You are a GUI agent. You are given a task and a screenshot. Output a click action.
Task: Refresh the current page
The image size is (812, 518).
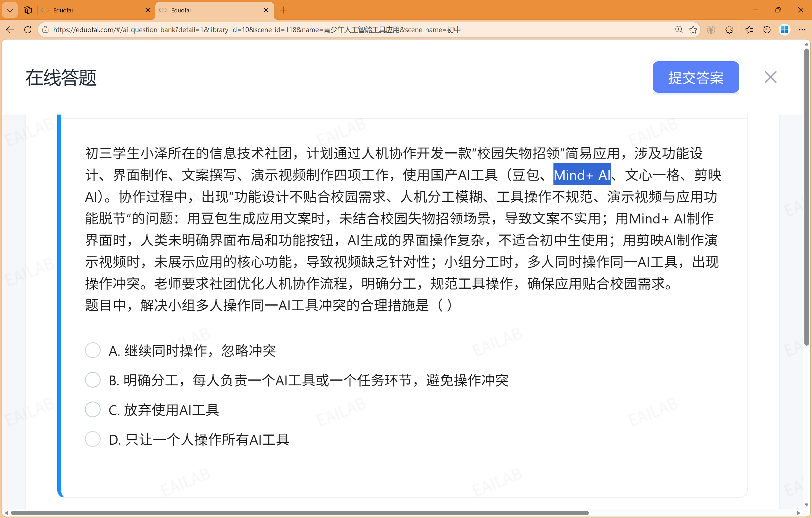28,30
